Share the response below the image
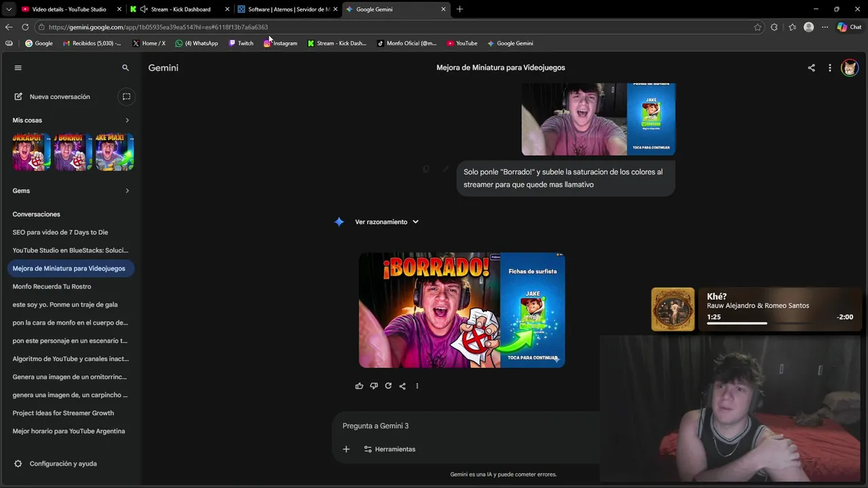Screen dimensions: 868x488 click(x=402, y=386)
